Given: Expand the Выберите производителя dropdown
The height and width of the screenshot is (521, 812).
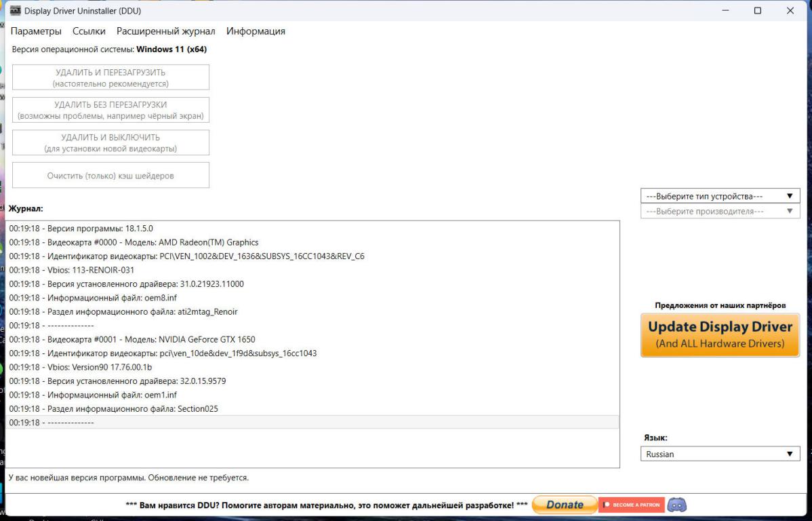Looking at the screenshot, I should tap(720, 211).
